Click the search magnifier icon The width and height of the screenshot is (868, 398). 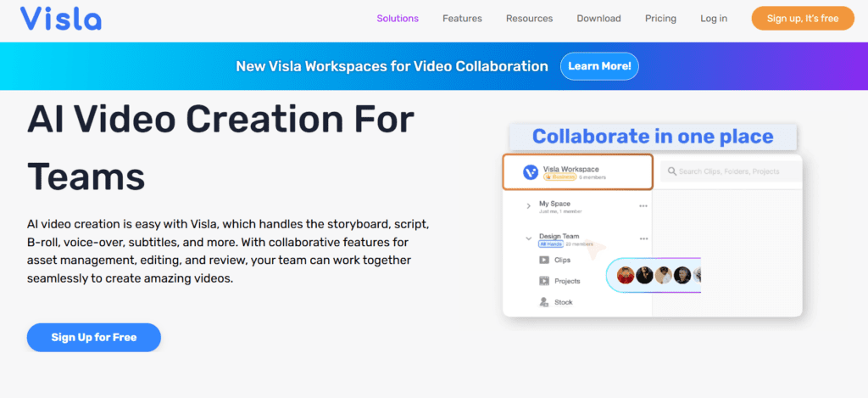pyautogui.click(x=672, y=171)
